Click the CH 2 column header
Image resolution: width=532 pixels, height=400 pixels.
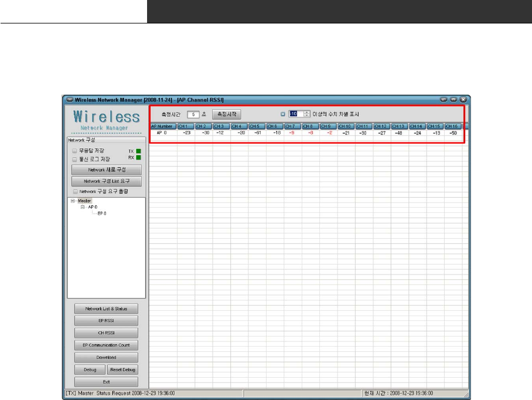[203, 126]
